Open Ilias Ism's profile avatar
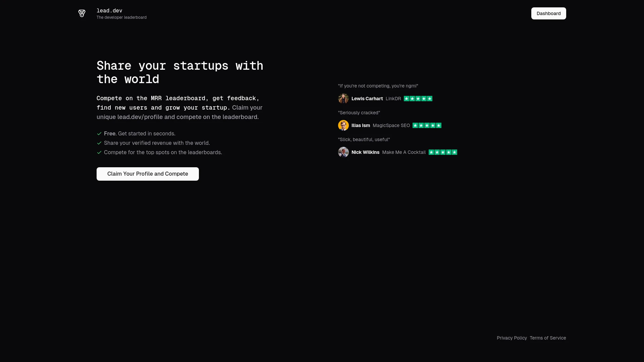The image size is (644, 362). [343, 125]
